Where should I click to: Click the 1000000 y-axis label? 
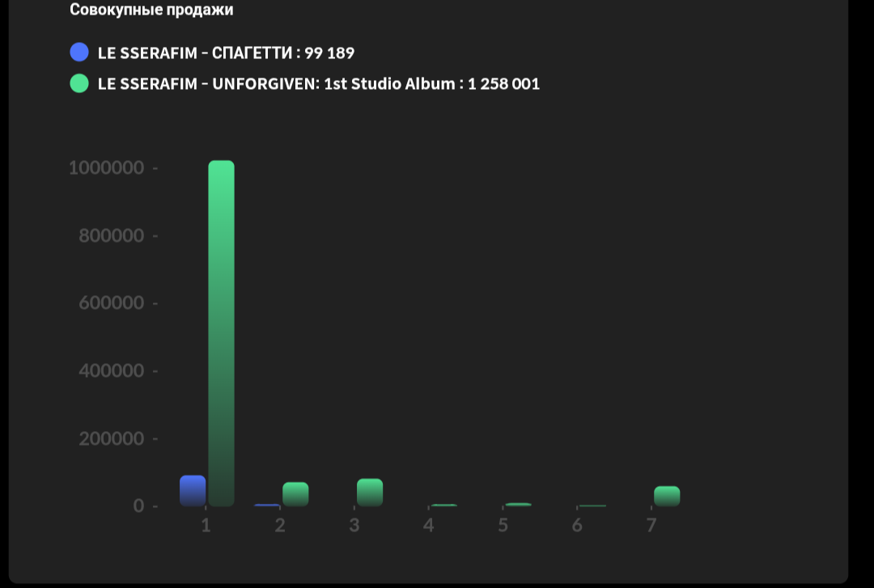coord(107,168)
